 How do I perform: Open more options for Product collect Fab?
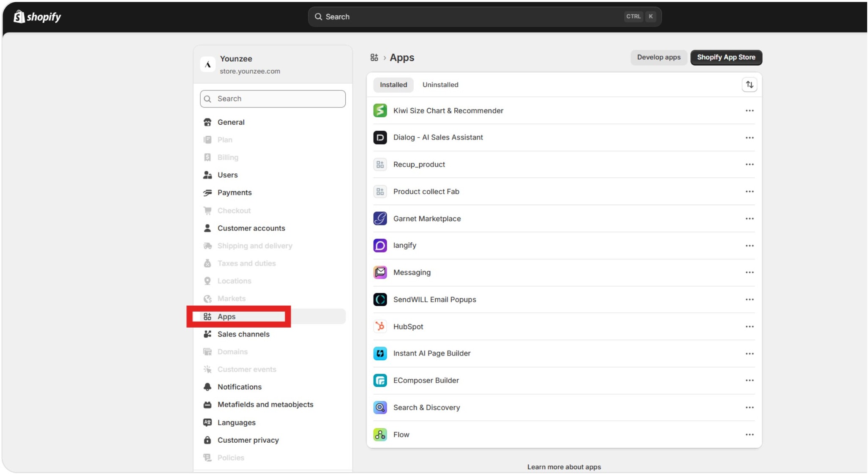749,192
